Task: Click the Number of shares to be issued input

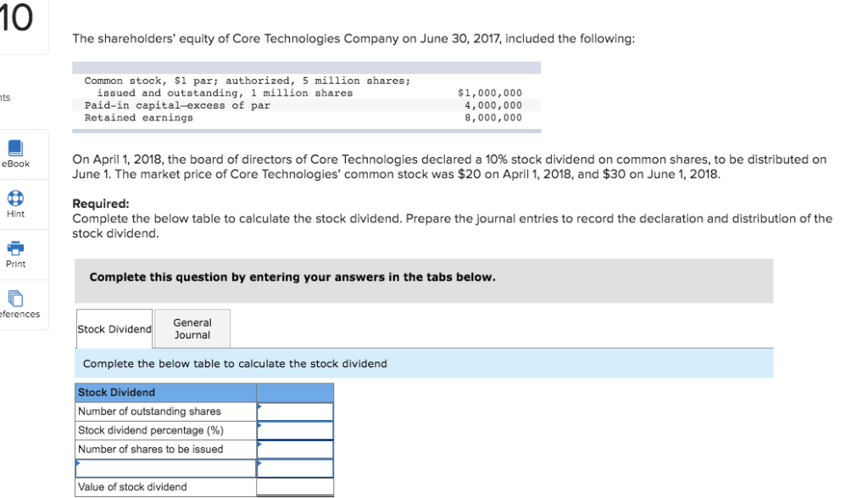Action: (295, 450)
